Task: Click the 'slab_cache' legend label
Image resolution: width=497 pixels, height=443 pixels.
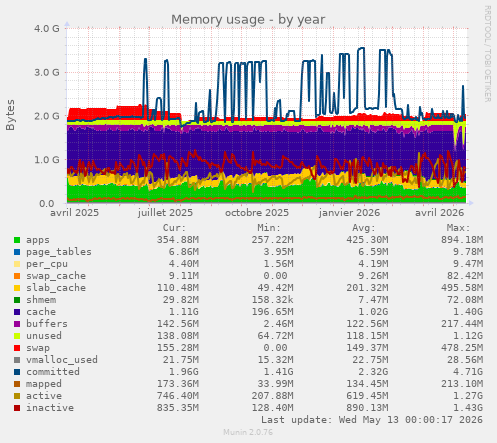Action: point(56,288)
